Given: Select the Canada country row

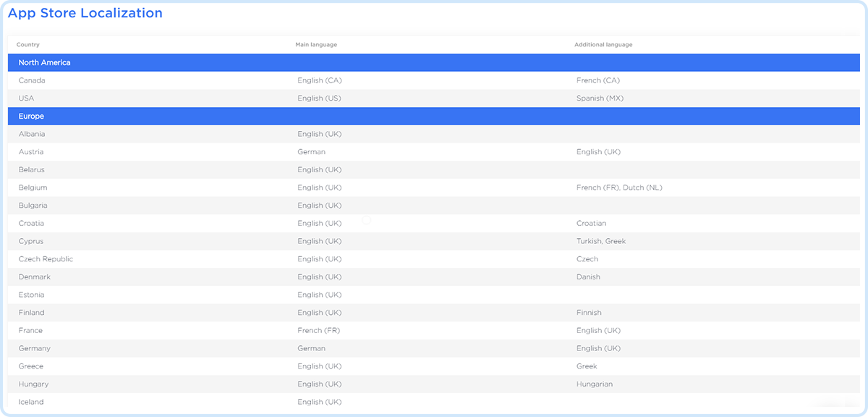Looking at the screenshot, I should click(x=32, y=80).
